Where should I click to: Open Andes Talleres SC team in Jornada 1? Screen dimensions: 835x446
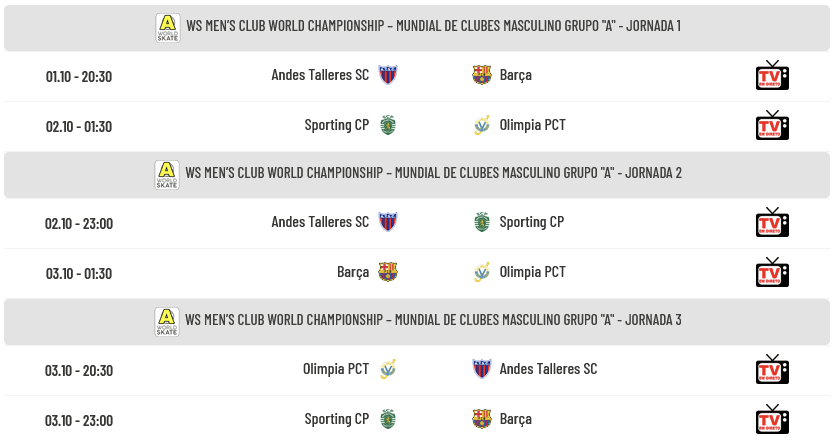pos(320,75)
